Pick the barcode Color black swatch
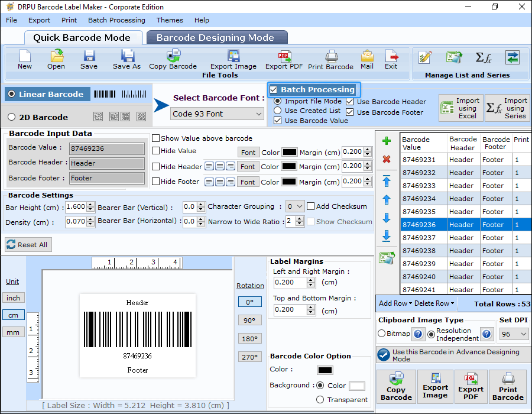This screenshot has width=532, height=414. 325,370
